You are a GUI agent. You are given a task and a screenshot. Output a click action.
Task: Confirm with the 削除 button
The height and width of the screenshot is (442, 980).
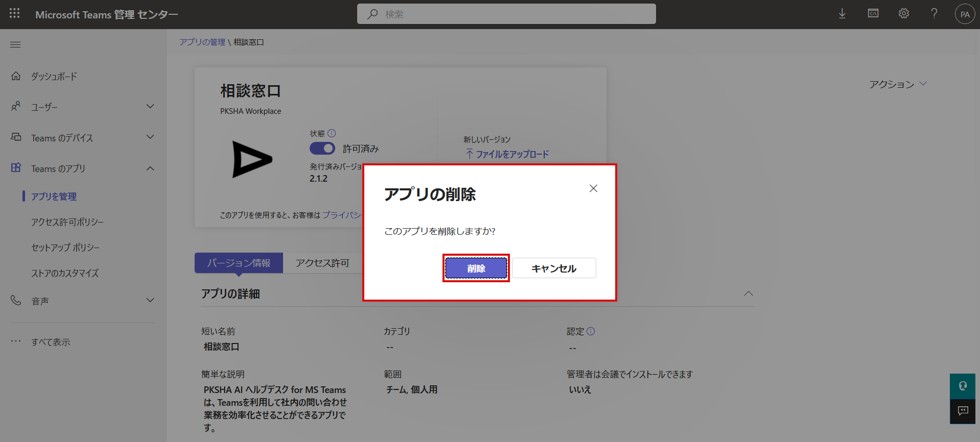[476, 268]
